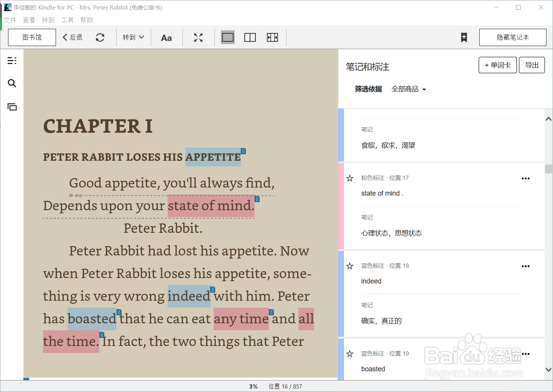
Task: Click the blue highlighted word indeed
Action: (189, 296)
